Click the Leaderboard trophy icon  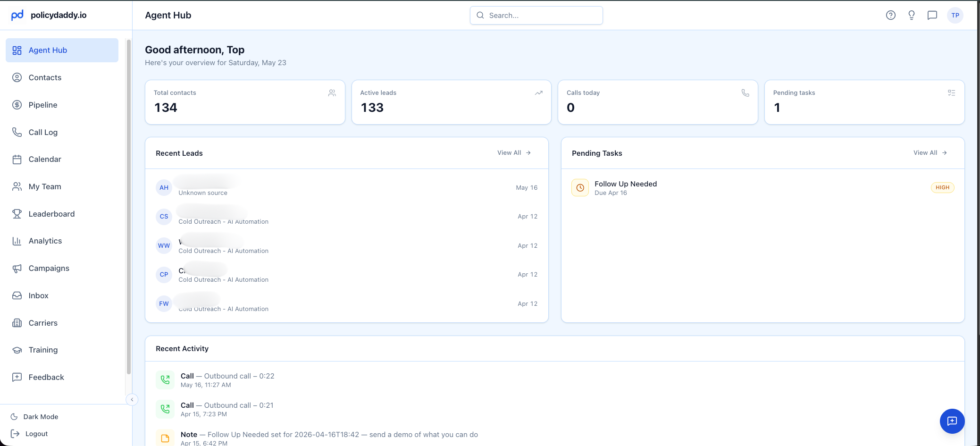17,214
